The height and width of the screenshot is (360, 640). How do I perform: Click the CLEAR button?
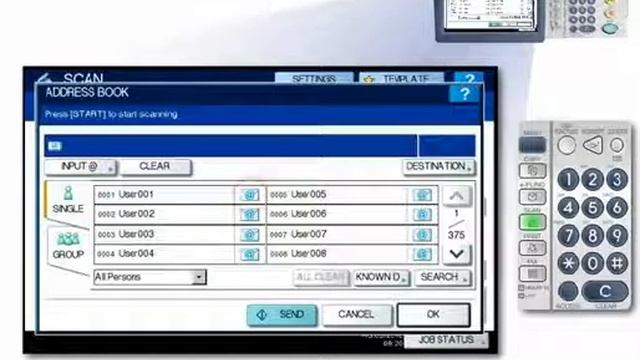pyautogui.click(x=155, y=167)
